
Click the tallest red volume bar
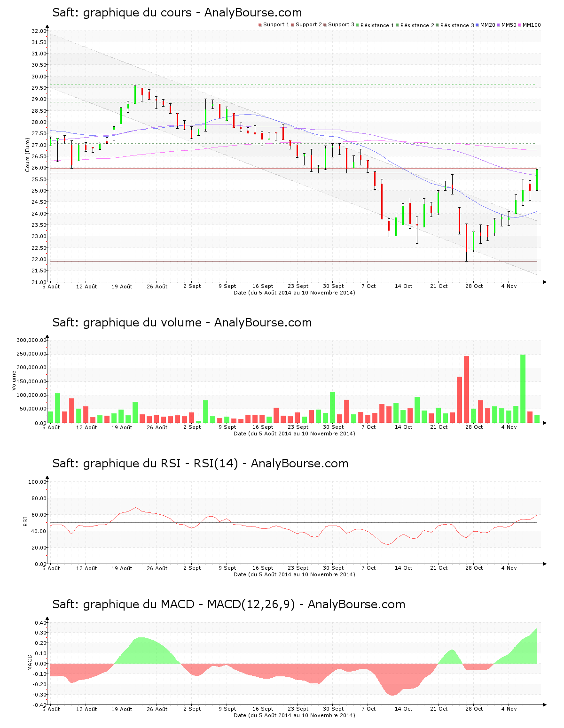[466, 389]
